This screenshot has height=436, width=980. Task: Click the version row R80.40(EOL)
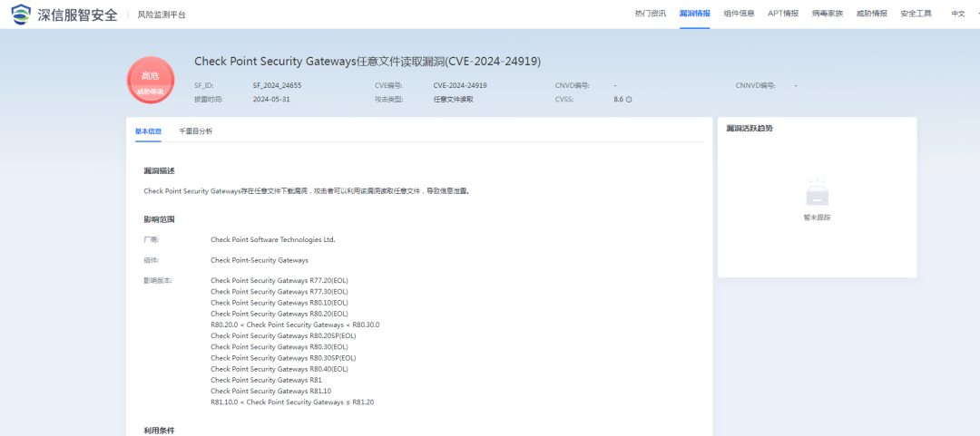click(279, 369)
